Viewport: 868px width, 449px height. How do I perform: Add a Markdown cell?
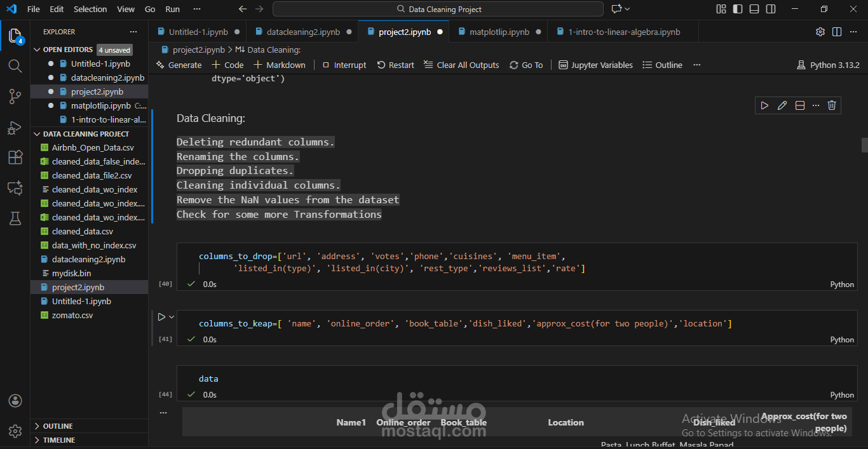(280, 65)
